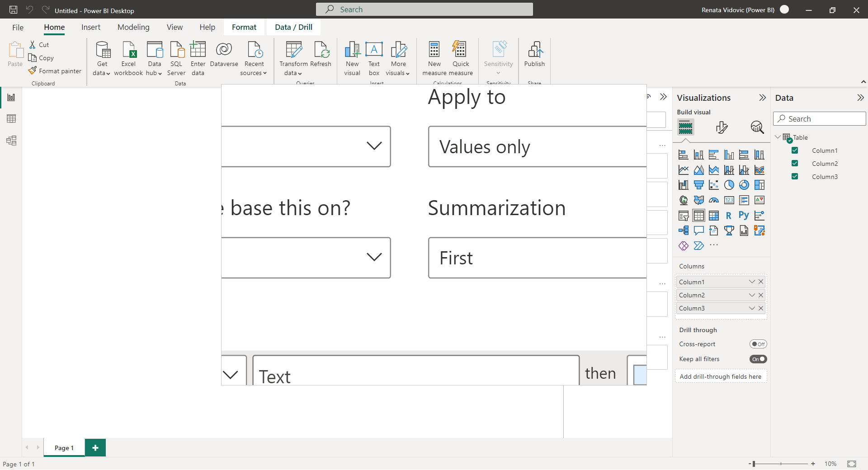Uncheck the Column2 field checkbox
The height and width of the screenshot is (470, 868).
[795, 164]
